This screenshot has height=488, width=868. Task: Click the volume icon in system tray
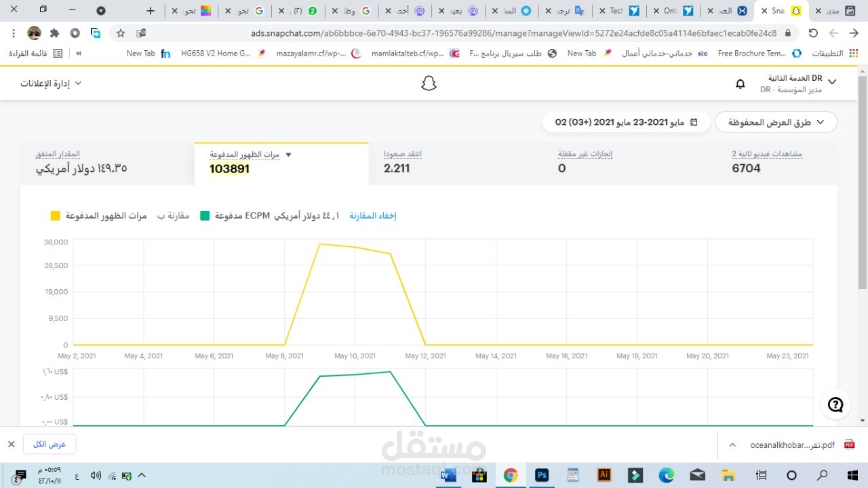pos(96,476)
